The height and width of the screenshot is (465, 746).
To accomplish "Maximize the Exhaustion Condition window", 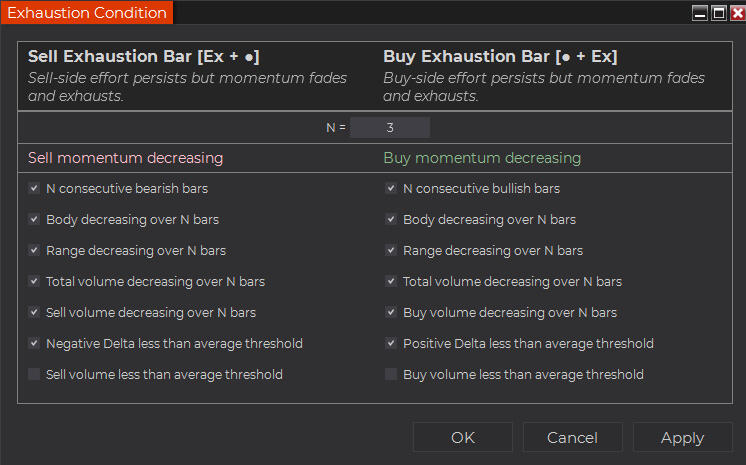I will 718,13.
